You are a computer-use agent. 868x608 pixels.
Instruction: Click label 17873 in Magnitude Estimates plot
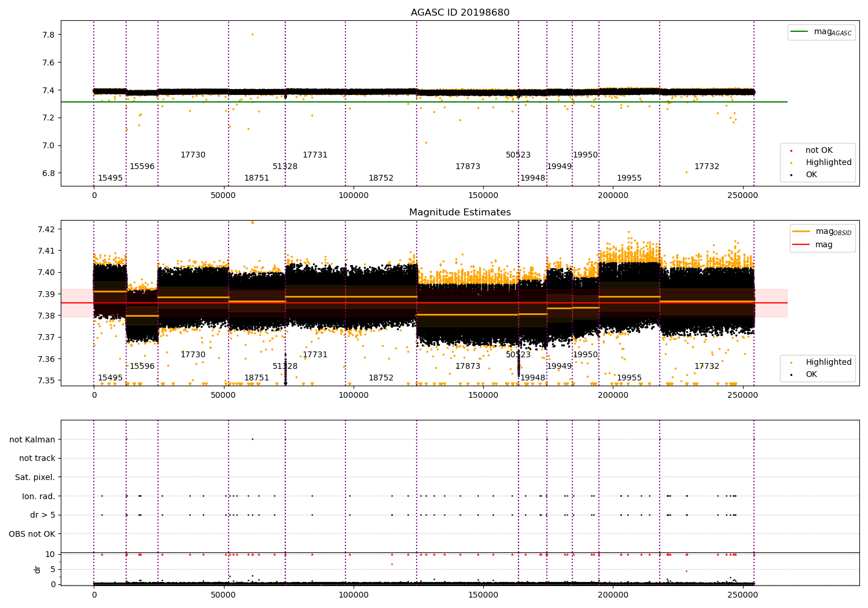(468, 367)
